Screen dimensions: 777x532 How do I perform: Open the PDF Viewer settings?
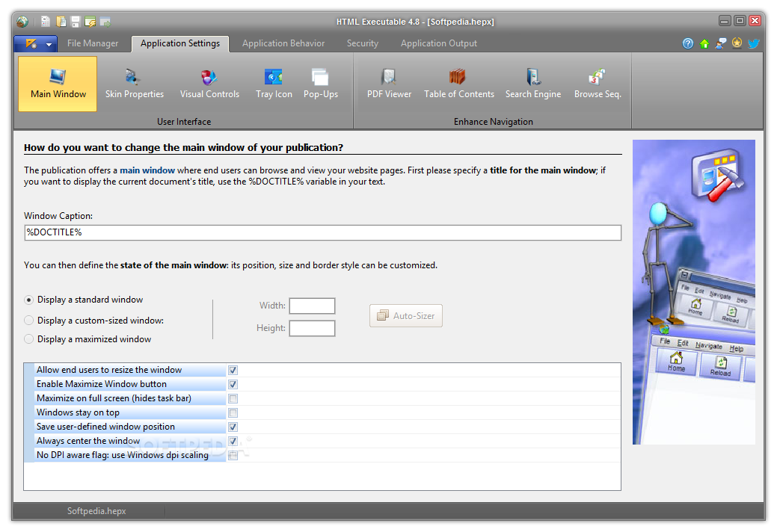(389, 84)
